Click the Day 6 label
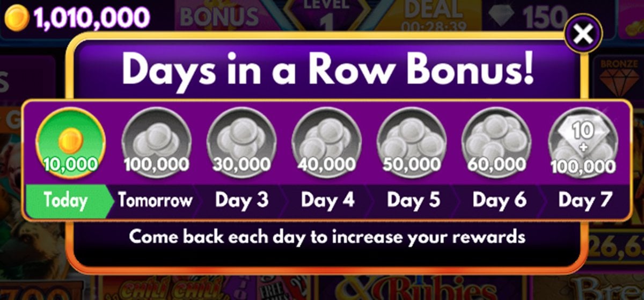 pos(499,200)
